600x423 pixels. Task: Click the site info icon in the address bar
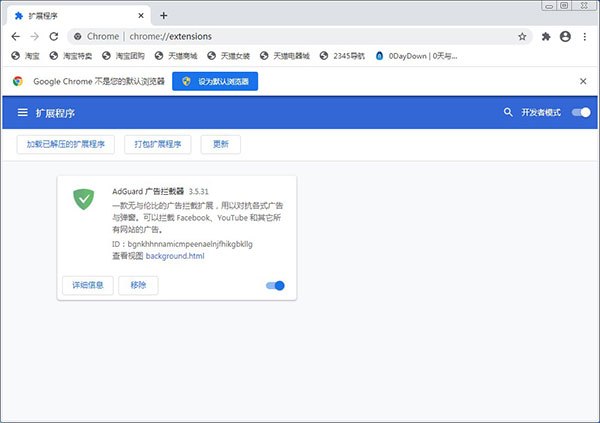[78, 36]
